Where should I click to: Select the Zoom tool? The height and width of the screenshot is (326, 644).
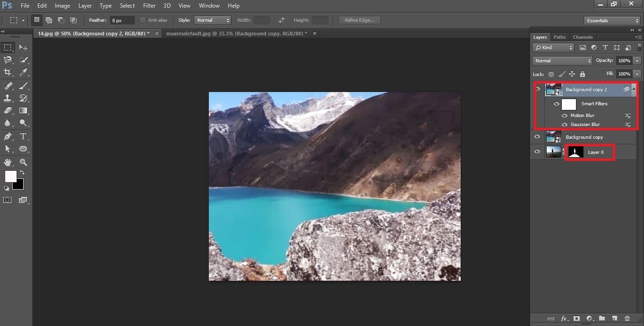23,162
